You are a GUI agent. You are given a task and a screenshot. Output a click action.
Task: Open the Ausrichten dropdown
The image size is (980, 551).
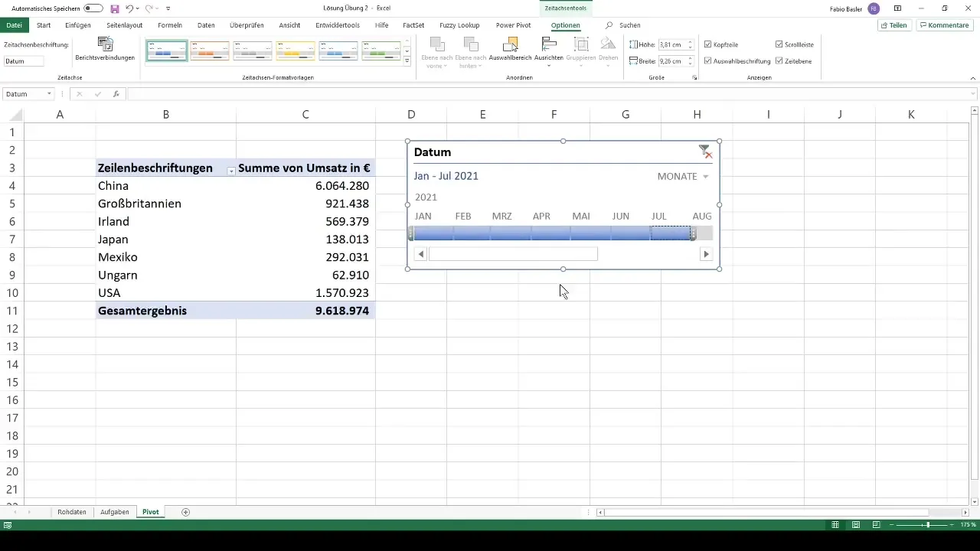549,52
